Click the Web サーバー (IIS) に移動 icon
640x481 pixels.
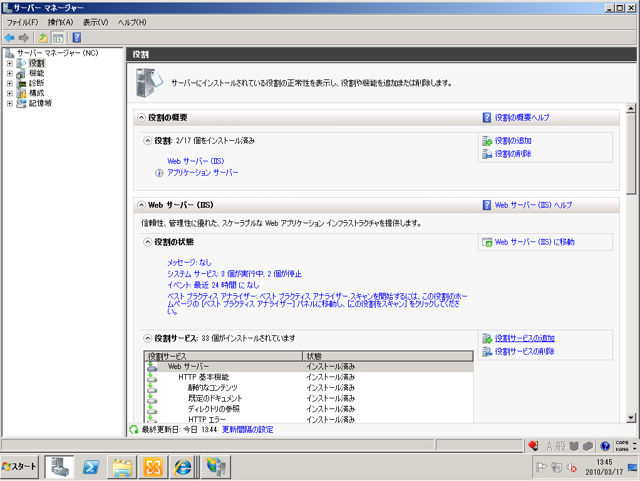[x=487, y=242]
